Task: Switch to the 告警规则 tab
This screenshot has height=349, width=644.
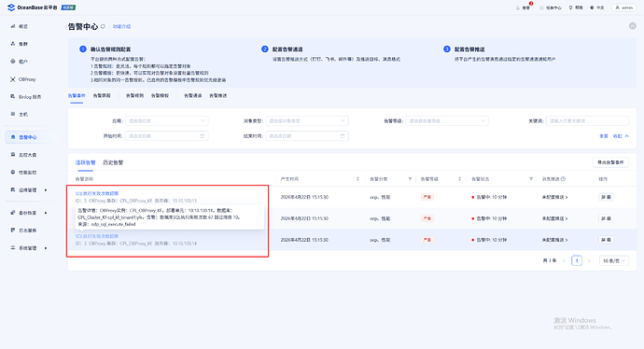Action: [134, 96]
